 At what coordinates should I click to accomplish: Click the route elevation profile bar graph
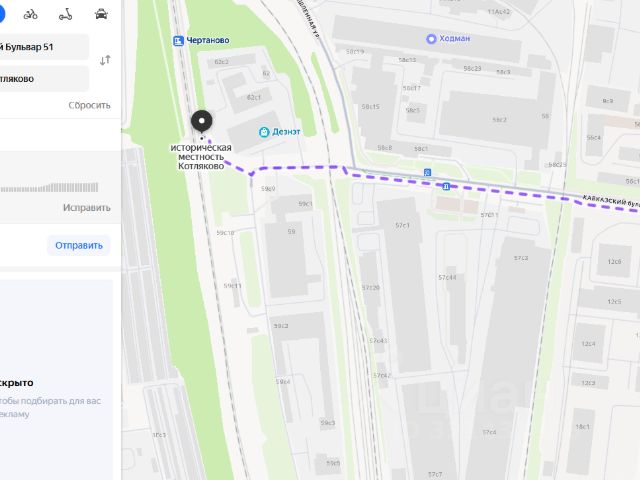[x=49, y=187]
